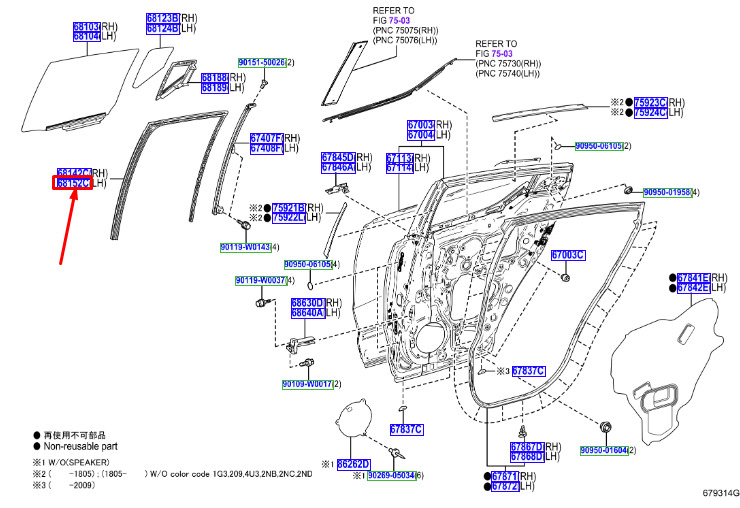The width and height of the screenshot is (740, 508).
Task: Open part number 75922L (LH)
Action: pos(289,218)
